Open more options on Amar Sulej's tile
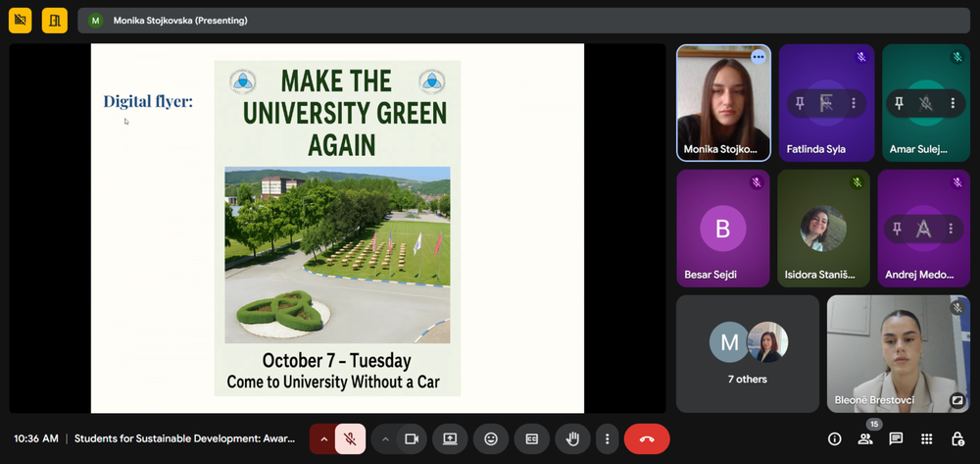The width and height of the screenshot is (980, 464). tap(953, 103)
